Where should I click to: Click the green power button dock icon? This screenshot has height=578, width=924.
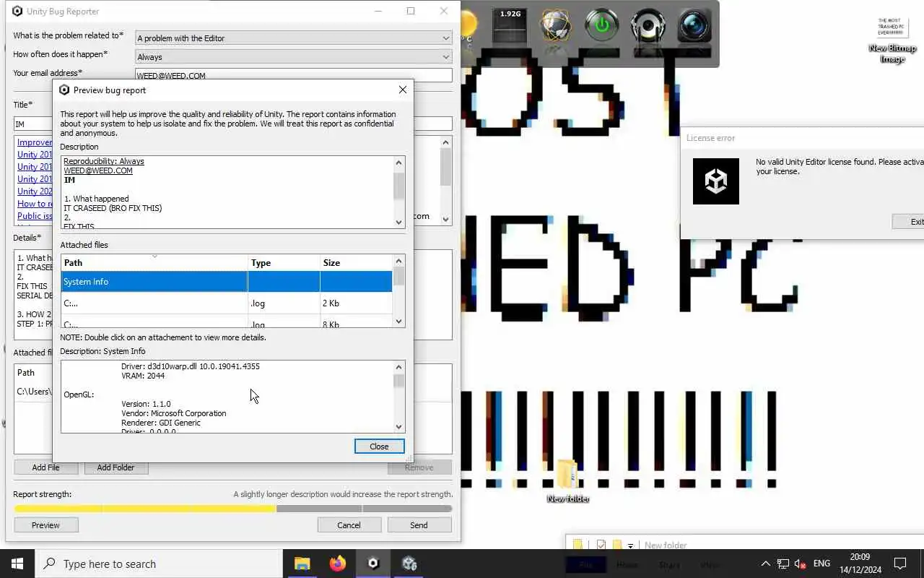pos(602,26)
